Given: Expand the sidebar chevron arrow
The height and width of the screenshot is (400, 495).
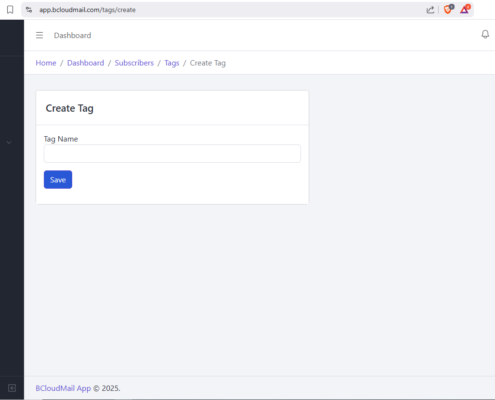Looking at the screenshot, I should coord(9,143).
